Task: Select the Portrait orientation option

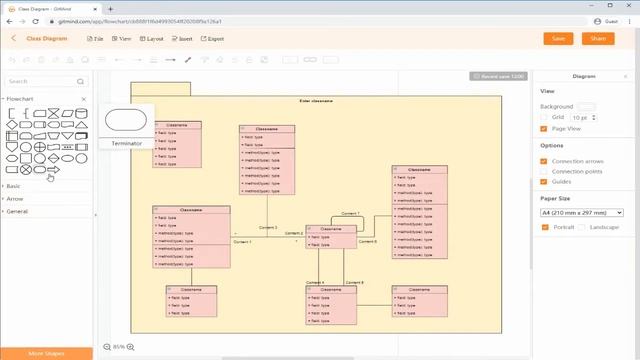Action: (545, 227)
